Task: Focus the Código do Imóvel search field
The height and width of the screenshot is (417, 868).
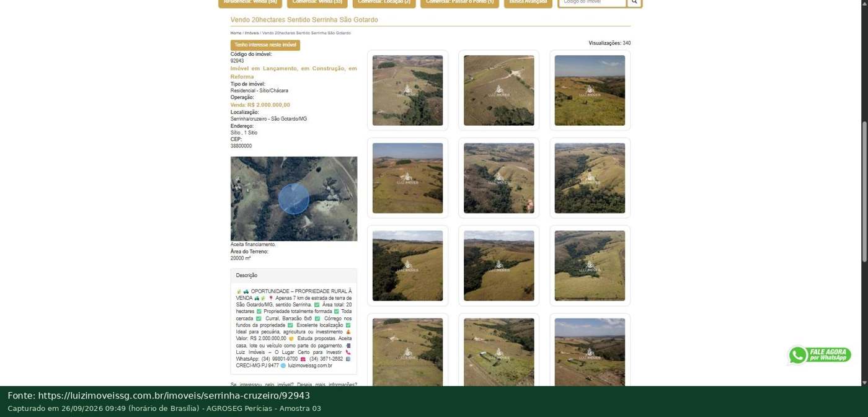Action: tap(592, 2)
